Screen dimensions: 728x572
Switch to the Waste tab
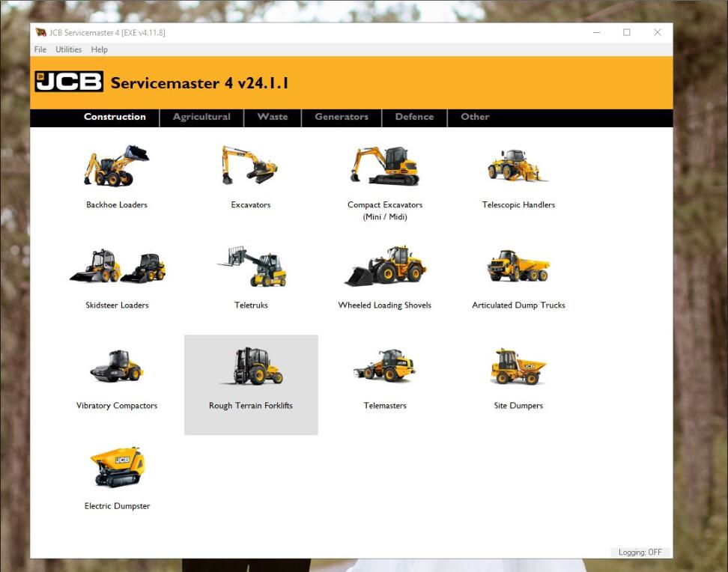pyautogui.click(x=273, y=117)
